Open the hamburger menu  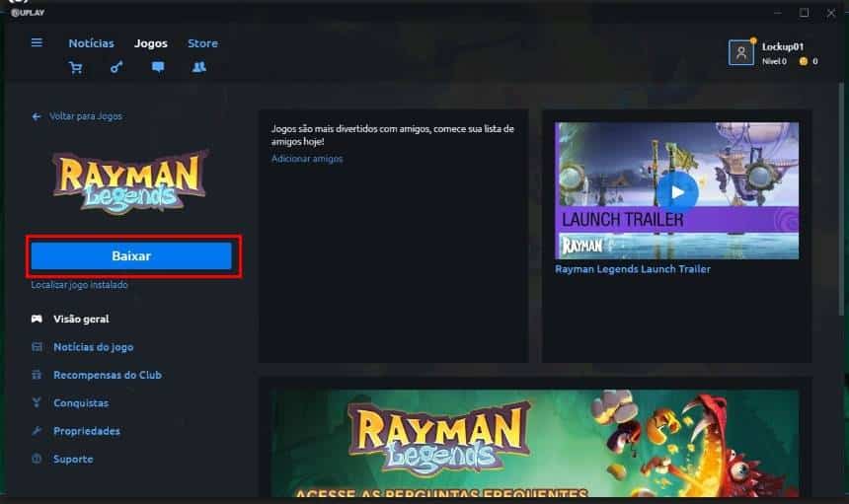click(37, 42)
